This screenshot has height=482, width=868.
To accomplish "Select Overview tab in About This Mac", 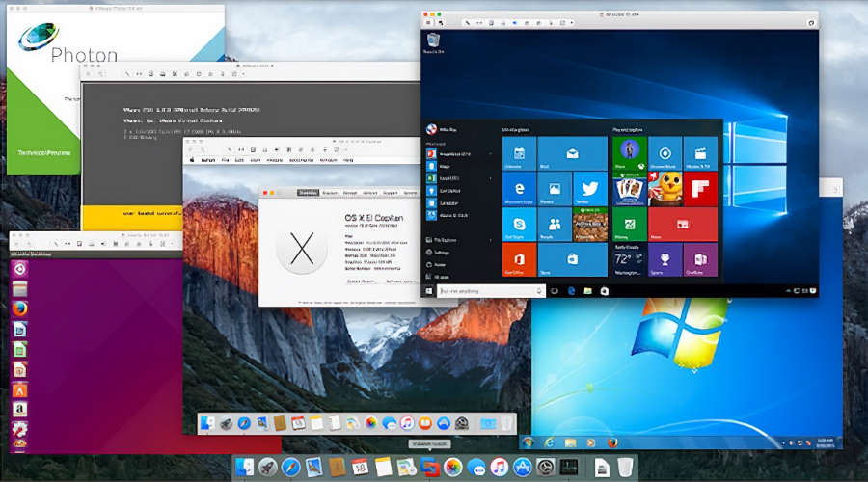I will 309,193.
